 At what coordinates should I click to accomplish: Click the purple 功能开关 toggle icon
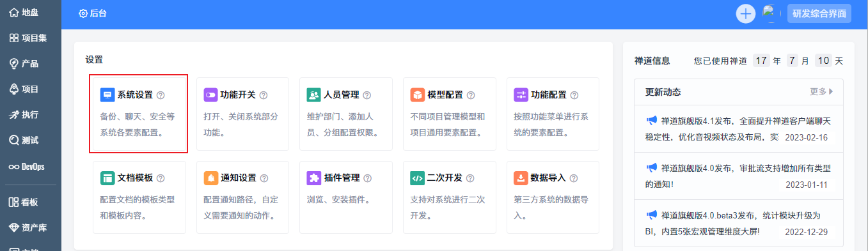(210, 95)
